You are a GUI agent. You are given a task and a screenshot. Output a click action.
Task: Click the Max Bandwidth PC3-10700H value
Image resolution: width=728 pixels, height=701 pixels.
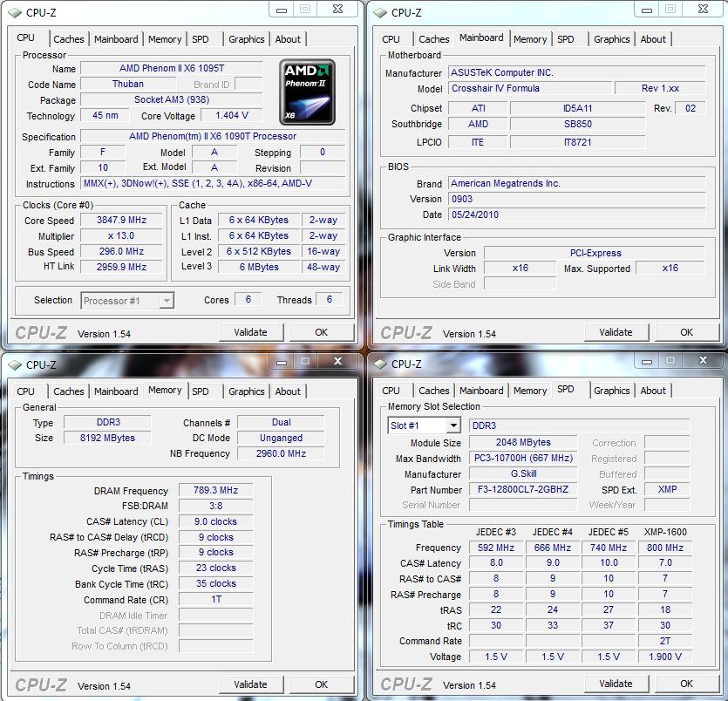pos(523,459)
